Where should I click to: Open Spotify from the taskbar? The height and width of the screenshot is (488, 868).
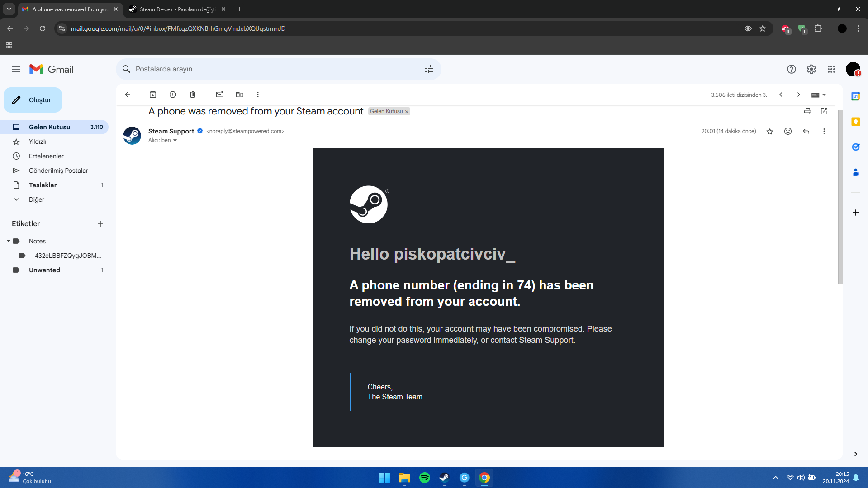coord(425,478)
